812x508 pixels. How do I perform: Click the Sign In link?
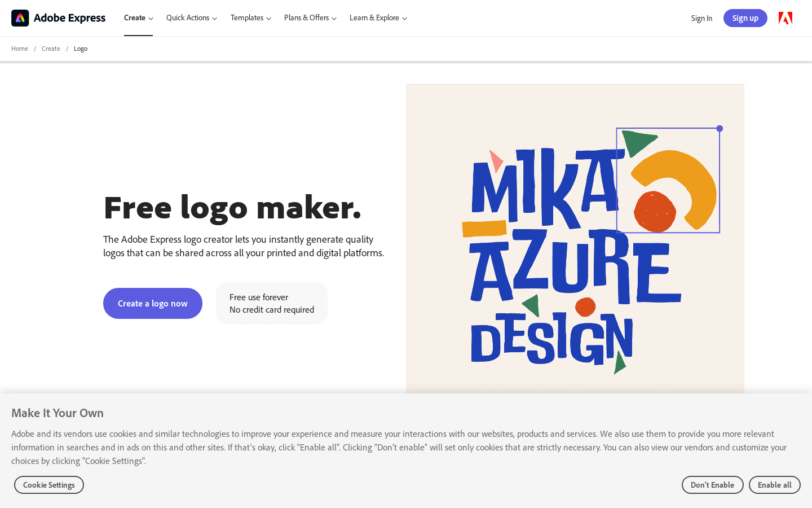coord(701,18)
